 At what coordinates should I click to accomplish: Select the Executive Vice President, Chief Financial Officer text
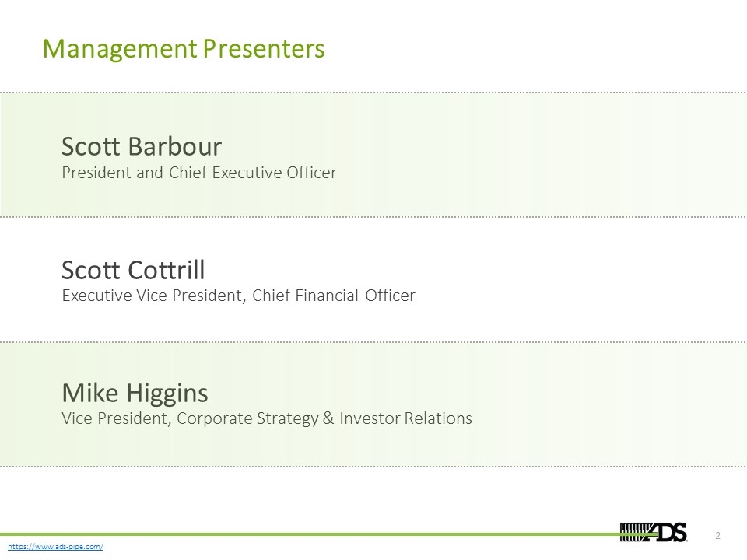[x=238, y=296]
